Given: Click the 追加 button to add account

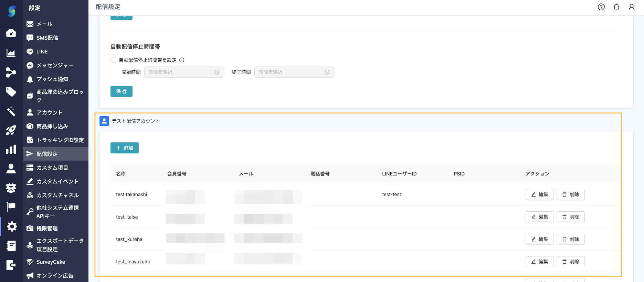Looking at the screenshot, I should (x=124, y=148).
